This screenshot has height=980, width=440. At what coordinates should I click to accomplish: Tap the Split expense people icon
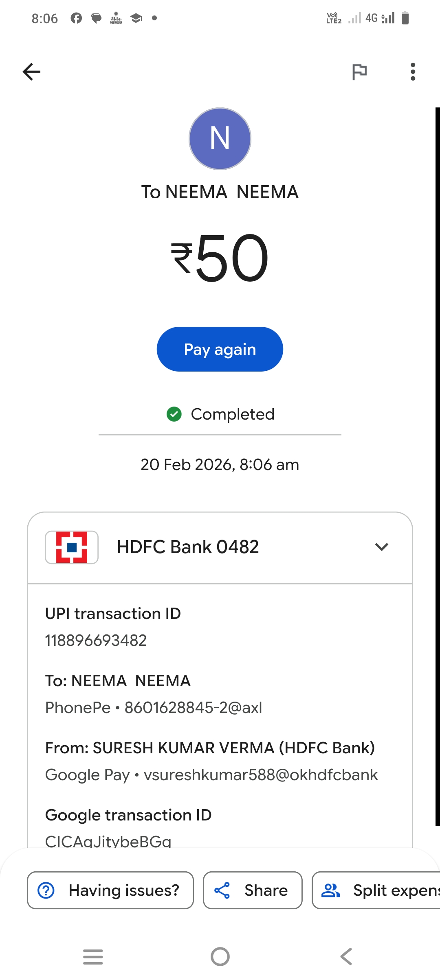[330, 890]
